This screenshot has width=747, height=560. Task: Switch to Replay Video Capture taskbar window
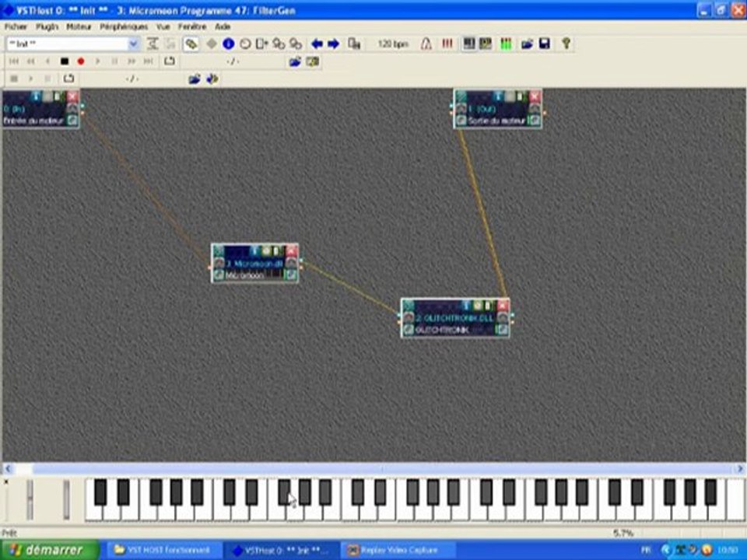(398, 550)
